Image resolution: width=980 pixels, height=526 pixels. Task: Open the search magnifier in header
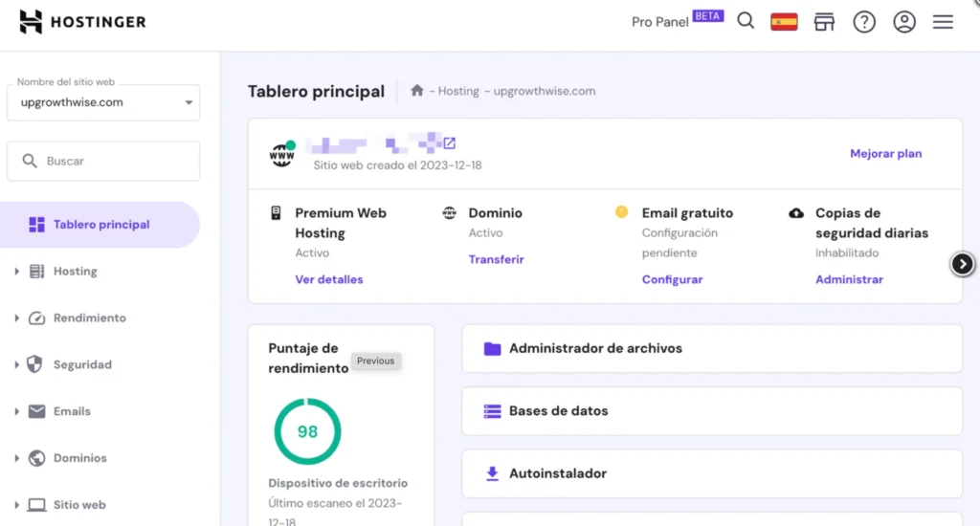pos(746,21)
